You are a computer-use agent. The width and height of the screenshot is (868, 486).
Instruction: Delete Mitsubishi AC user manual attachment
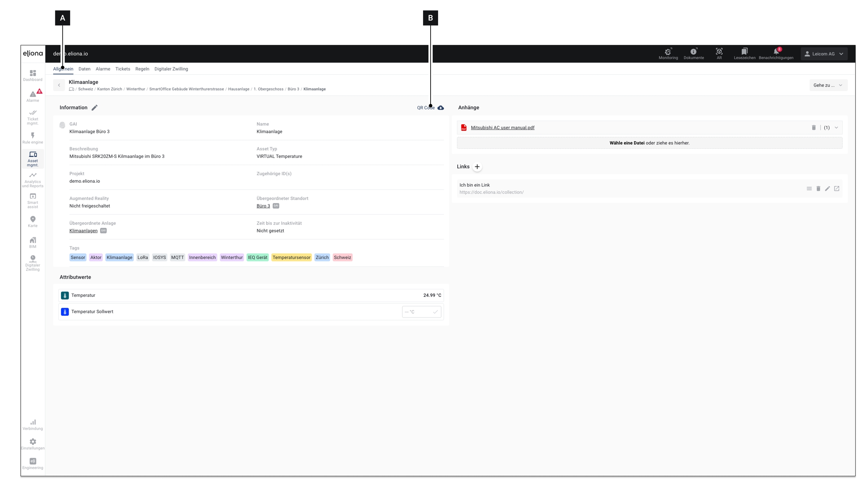coord(813,128)
